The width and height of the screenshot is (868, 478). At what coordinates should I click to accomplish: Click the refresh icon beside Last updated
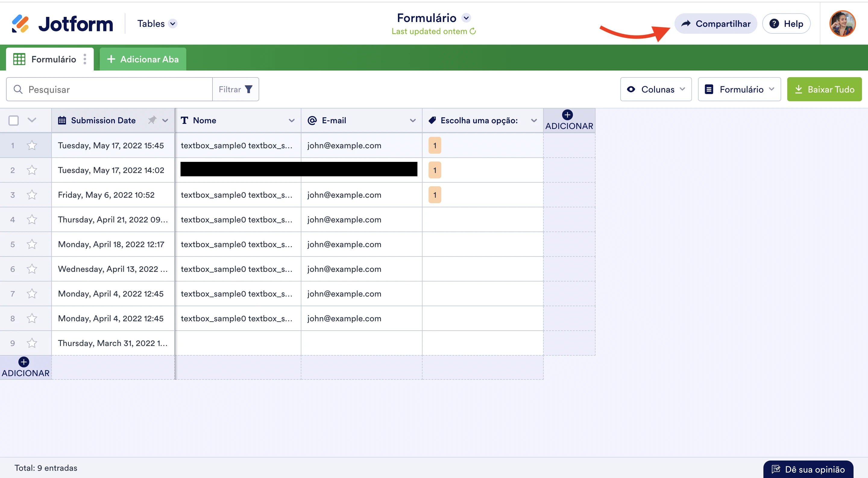coord(473,31)
